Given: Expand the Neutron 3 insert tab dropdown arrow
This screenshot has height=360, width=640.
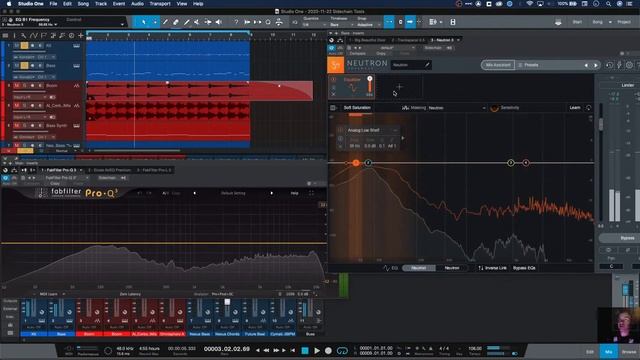Looking at the screenshot, I should (458, 40).
